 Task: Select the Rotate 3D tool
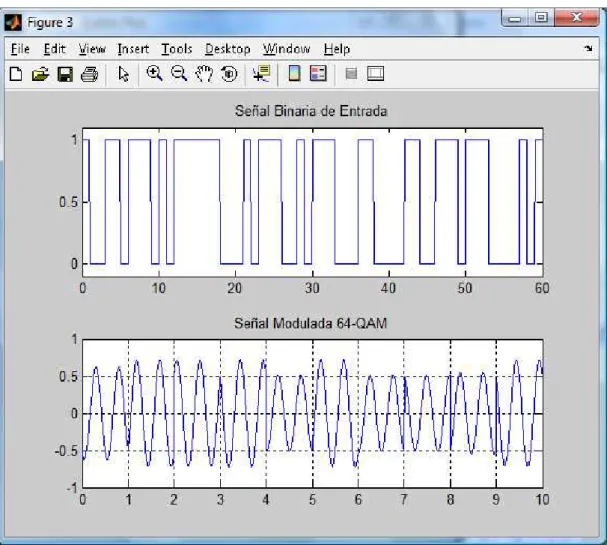click(x=229, y=74)
